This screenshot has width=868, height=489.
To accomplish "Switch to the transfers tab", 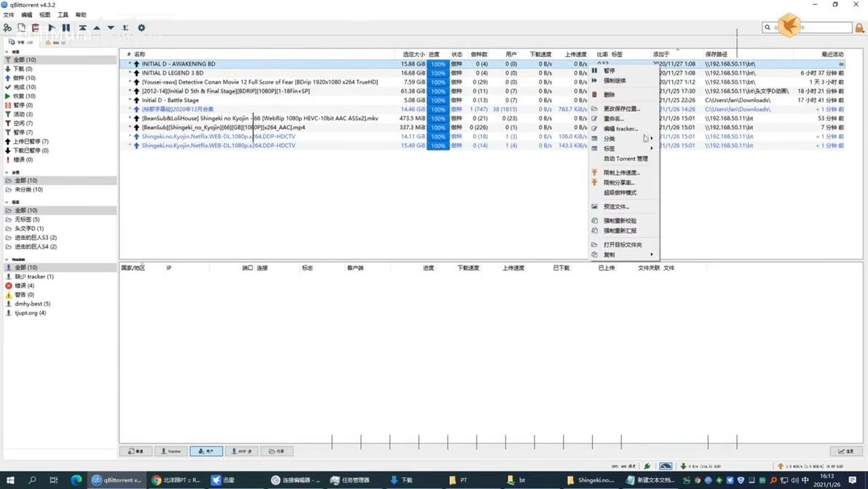I will (x=21, y=42).
